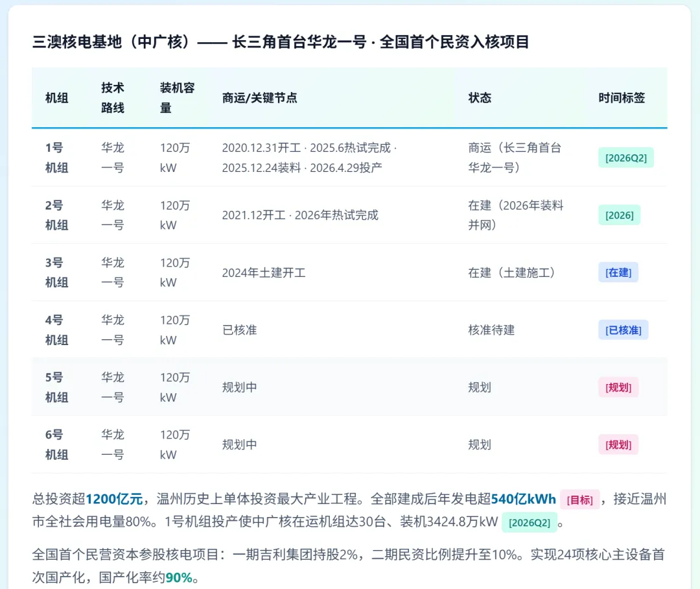Viewport: 700px width, 589px height.
Task: Select the 状态 column header
Action: coord(480,98)
